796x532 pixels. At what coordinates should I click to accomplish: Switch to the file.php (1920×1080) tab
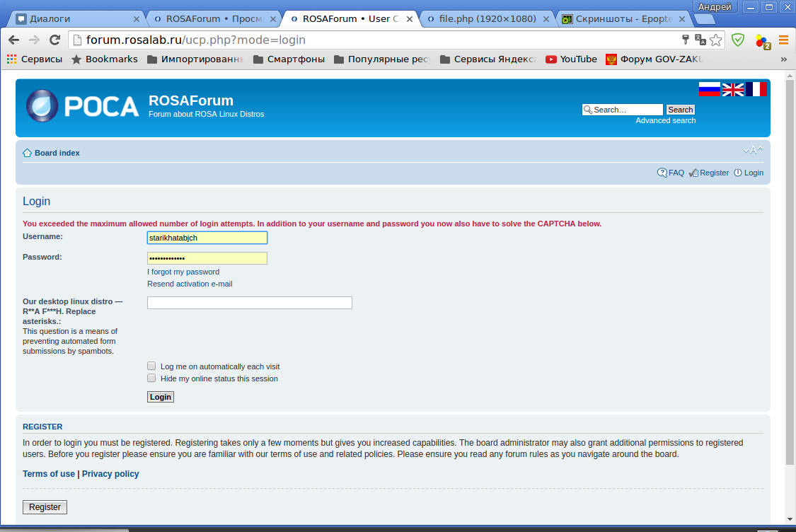pos(488,19)
